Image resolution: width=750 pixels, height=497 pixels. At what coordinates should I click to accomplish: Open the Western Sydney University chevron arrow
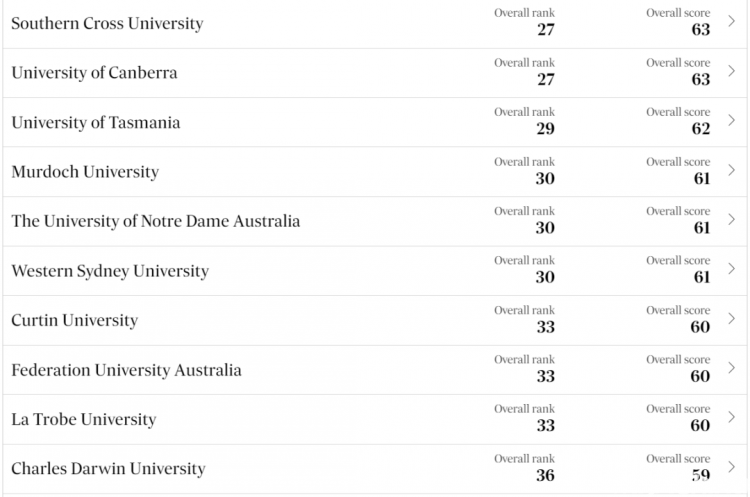click(731, 268)
